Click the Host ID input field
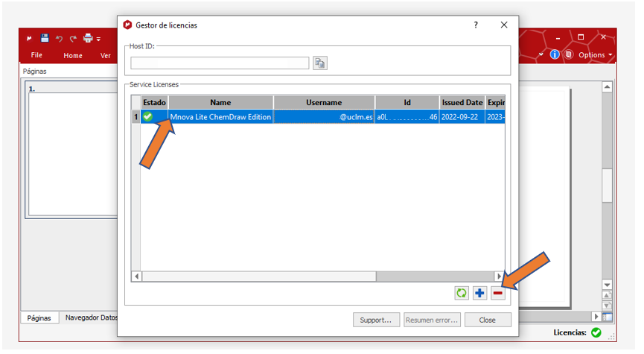The height and width of the screenshot is (354, 644). point(220,63)
